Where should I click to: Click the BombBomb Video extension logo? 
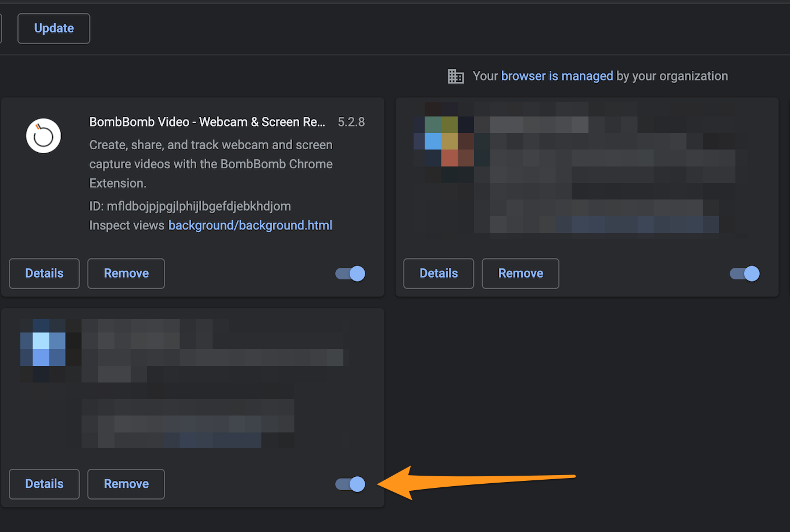click(x=44, y=136)
